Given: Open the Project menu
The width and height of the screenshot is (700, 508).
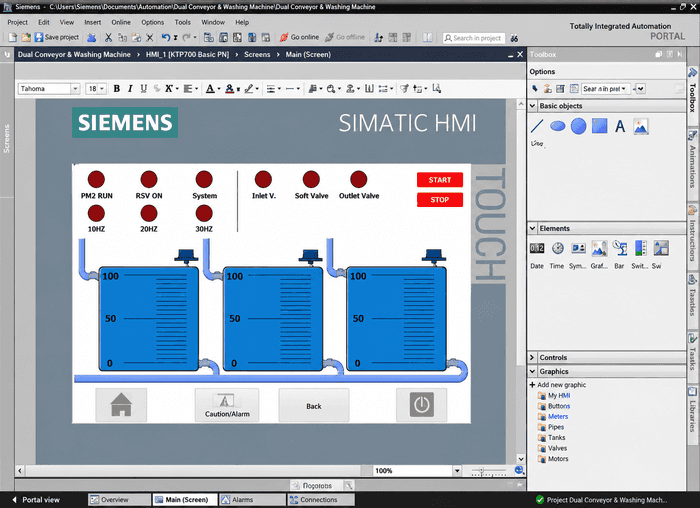Looking at the screenshot, I should coord(17,22).
